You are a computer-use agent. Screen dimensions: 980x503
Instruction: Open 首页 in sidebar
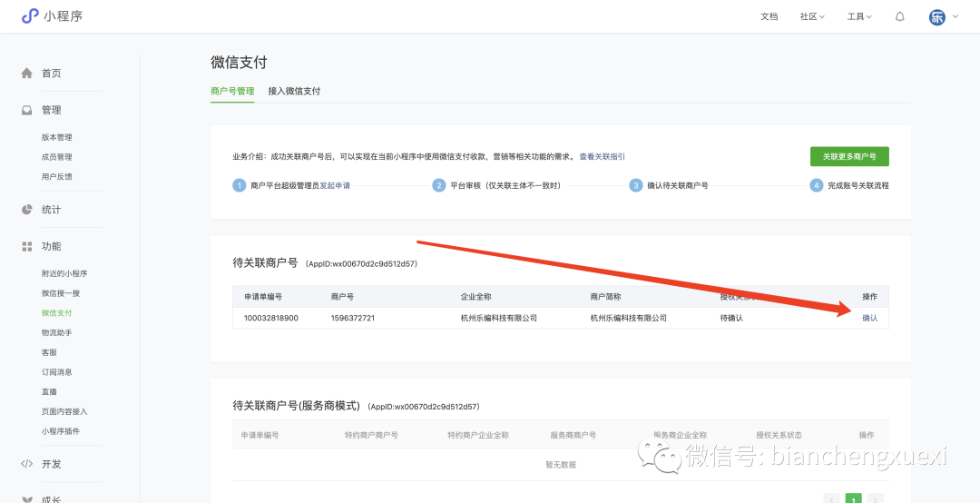(51, 74)
